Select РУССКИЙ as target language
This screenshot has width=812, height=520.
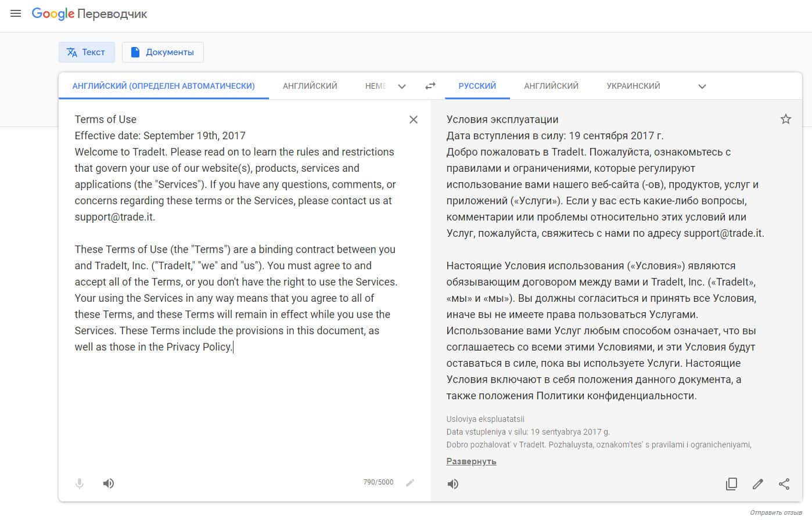click(477, 86)
